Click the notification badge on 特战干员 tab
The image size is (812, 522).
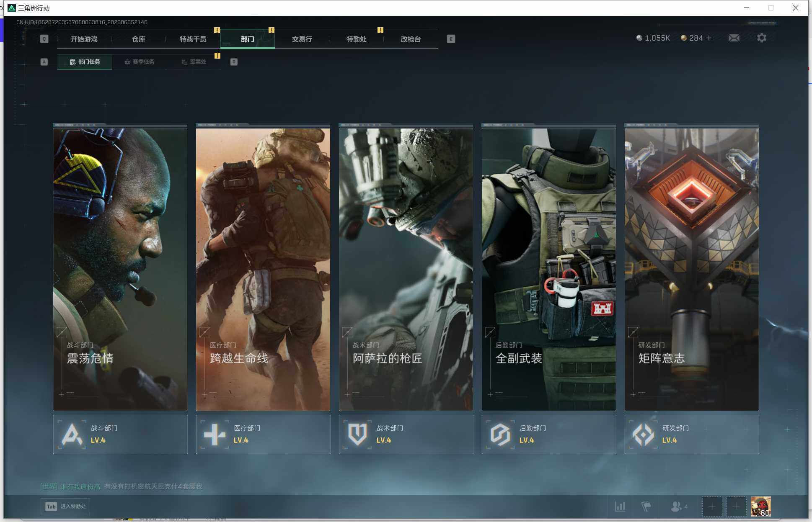(x=217, y=30)
